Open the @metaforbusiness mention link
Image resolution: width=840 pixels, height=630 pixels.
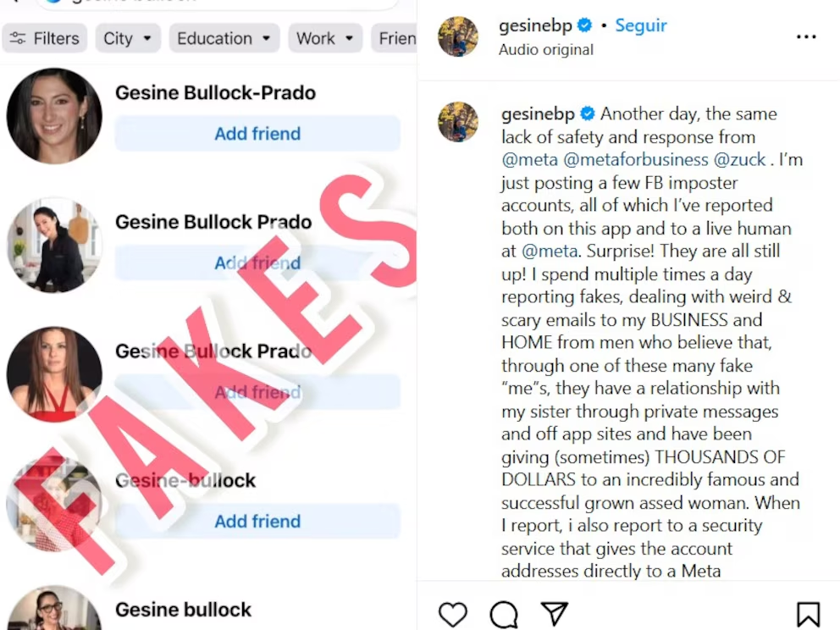pos(635,159)
